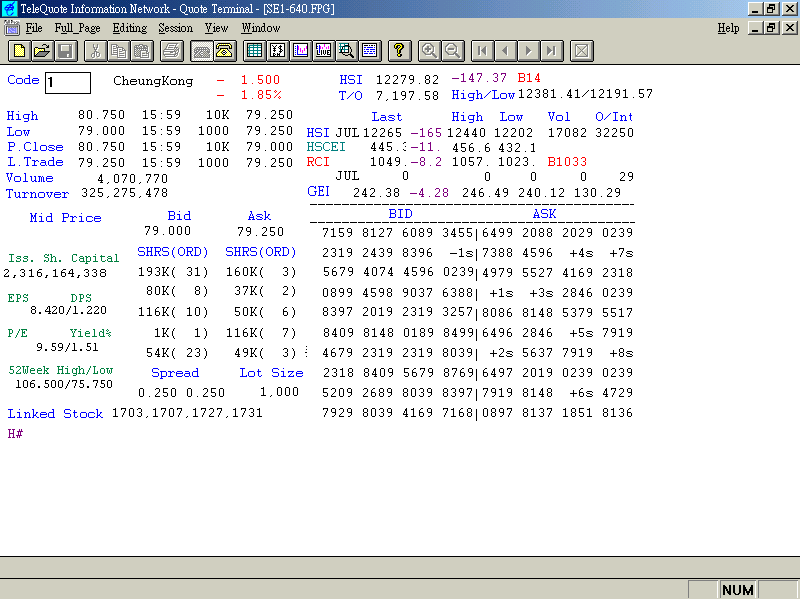Click the New document toolbar icon

coord(19,51)
